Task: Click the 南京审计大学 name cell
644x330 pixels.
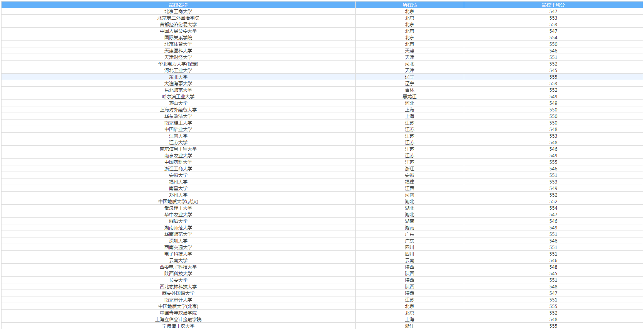Action: 178,300
